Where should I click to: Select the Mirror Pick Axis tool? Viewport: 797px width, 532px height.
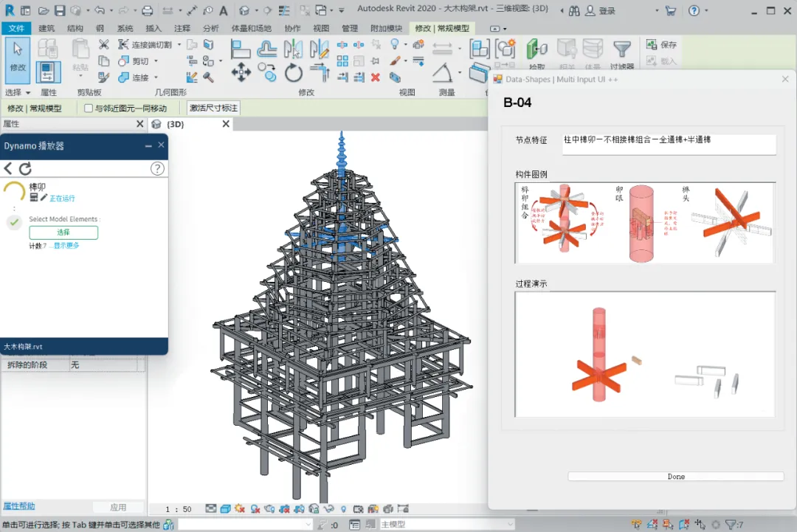tap(293, 49)
